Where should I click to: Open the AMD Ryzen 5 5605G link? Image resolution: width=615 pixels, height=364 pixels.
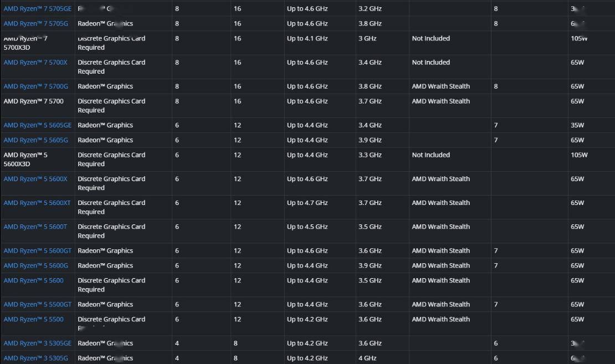click(35, 140)
